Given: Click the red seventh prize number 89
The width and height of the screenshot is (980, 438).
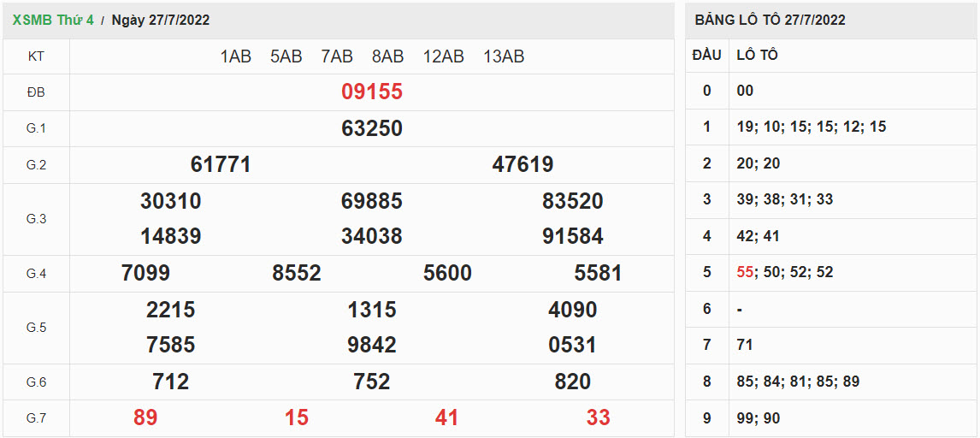Looking at the screenshot, I should [x=145, y=417].
